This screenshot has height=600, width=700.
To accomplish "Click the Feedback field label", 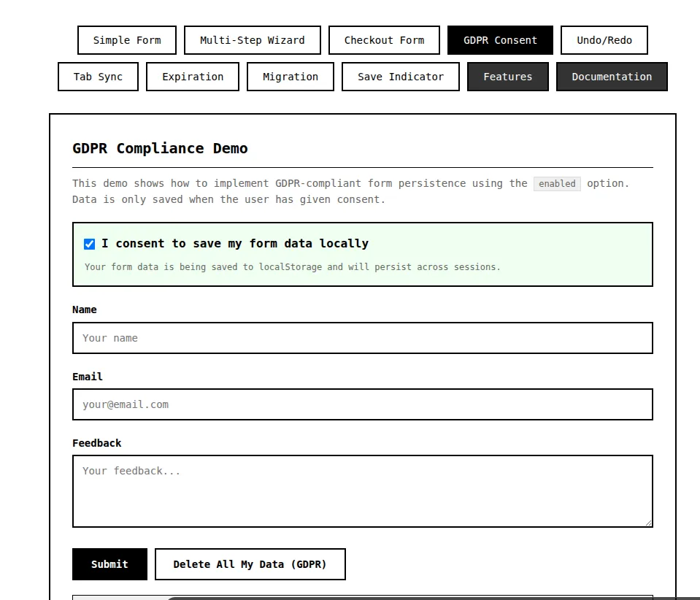I will [97, 443].
